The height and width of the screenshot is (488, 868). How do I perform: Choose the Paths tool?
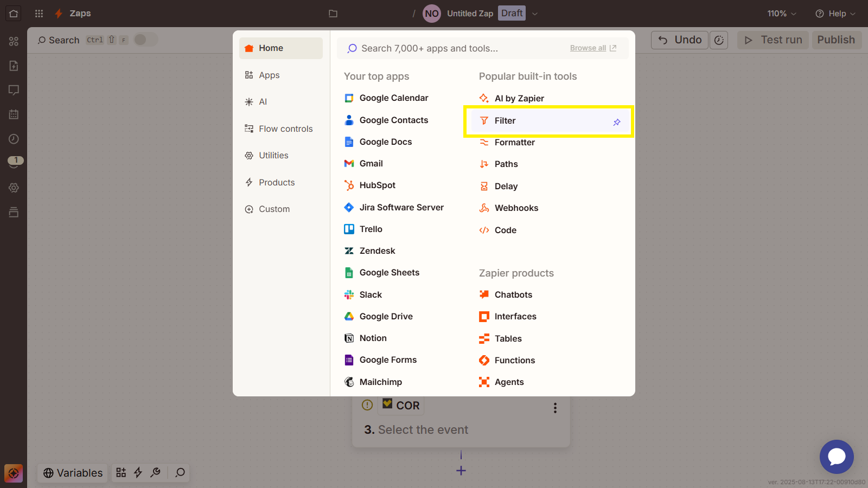tap(499, 164)
